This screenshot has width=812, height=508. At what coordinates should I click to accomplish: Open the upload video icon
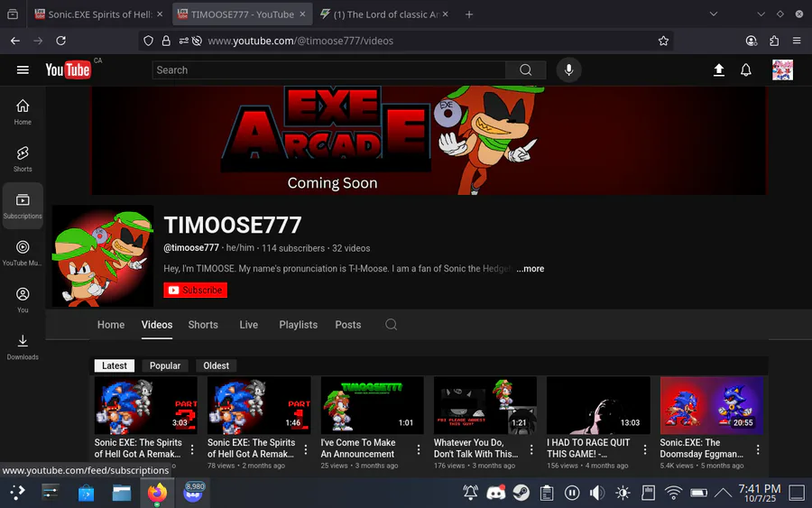[x=719, y=69]
